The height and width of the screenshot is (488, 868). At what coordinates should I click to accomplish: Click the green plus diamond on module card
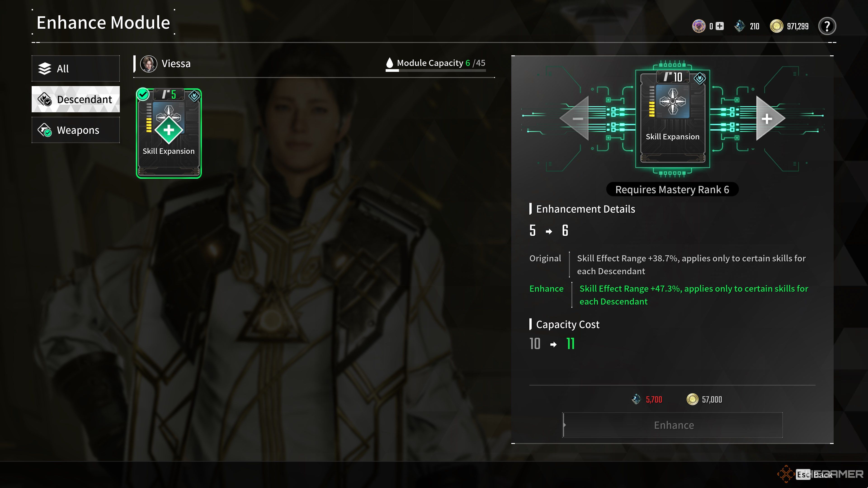pos(169,130)
